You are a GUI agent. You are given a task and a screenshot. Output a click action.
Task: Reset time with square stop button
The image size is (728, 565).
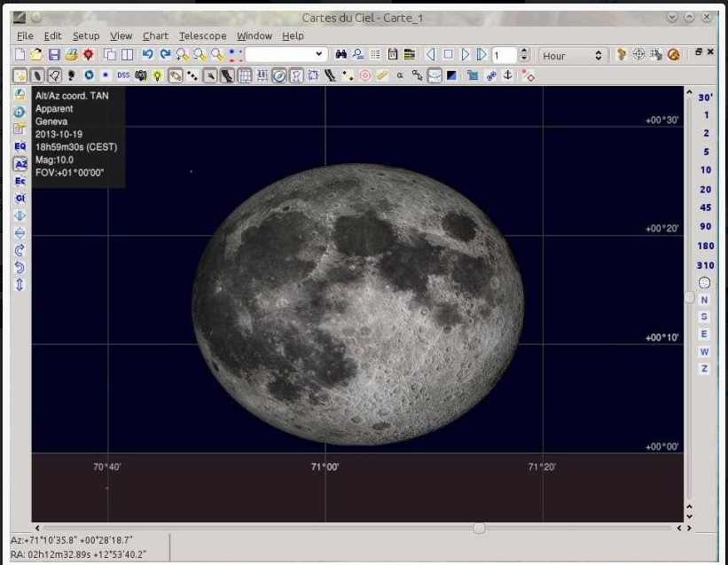[448, 54]
